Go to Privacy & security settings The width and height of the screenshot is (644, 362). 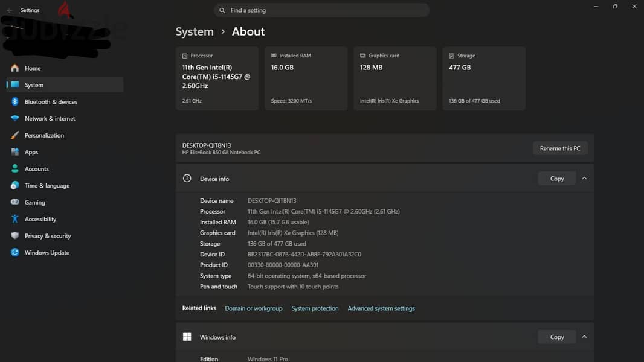[x=65, y=236]
